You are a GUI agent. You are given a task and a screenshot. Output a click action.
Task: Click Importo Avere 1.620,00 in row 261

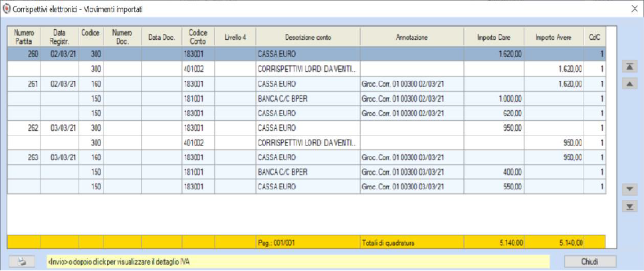click(554, 84)
